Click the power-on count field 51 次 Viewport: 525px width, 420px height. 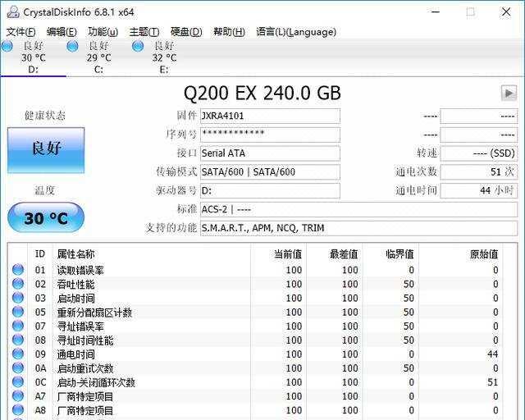[479, 172]
